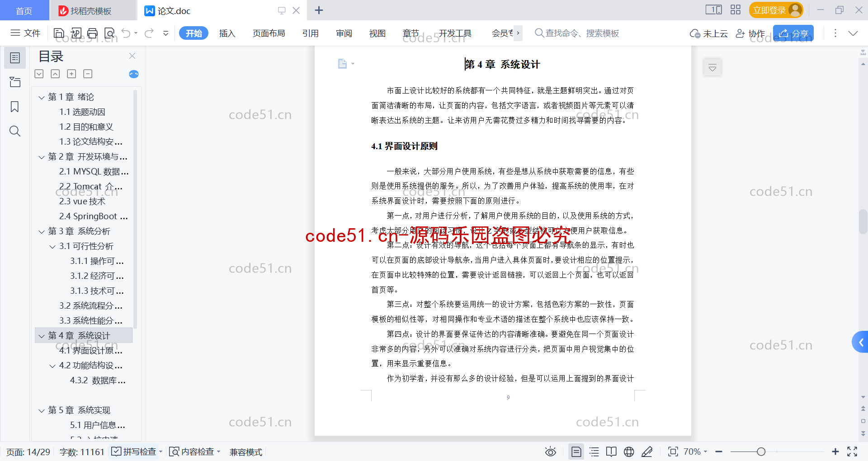Click the zoom in plus button
Image resolution: width=868 pixels, height=461 pixels.
pos(835,452)
